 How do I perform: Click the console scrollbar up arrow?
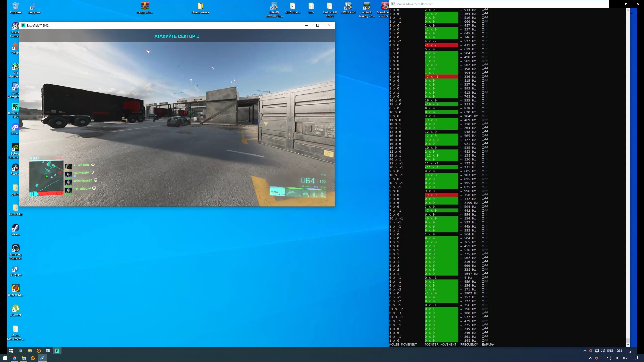[x=628, y=10]
